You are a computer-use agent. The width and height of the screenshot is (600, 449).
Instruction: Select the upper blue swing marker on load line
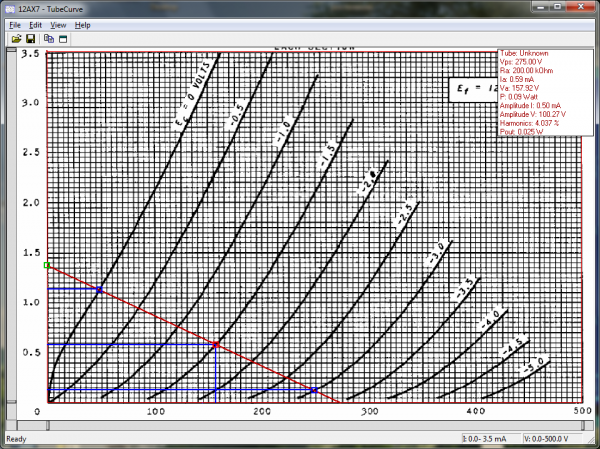tap(98, 289)
